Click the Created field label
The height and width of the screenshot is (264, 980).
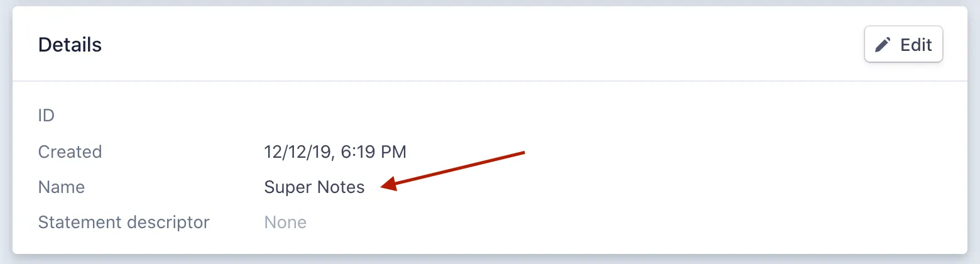pos(70,151)
